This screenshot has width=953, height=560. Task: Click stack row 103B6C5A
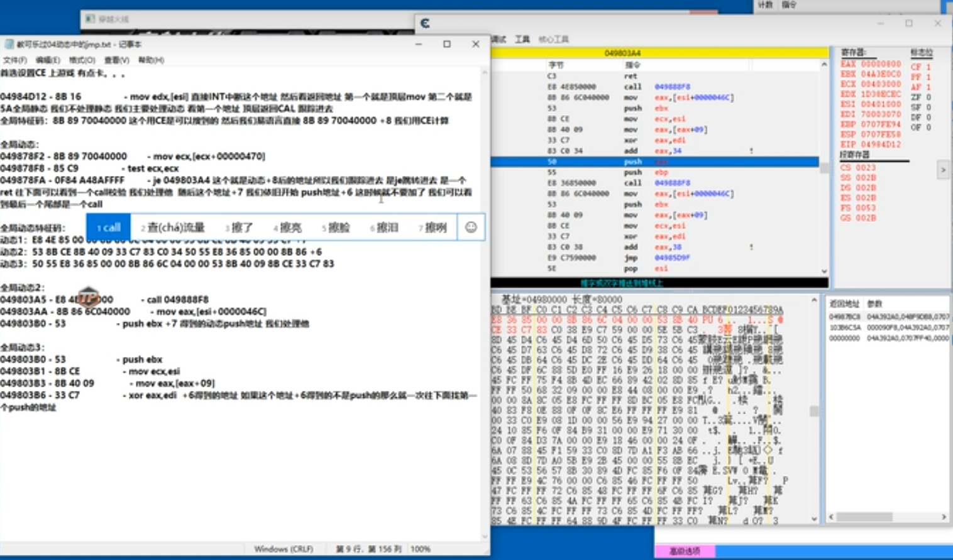[x=889, y=327]
